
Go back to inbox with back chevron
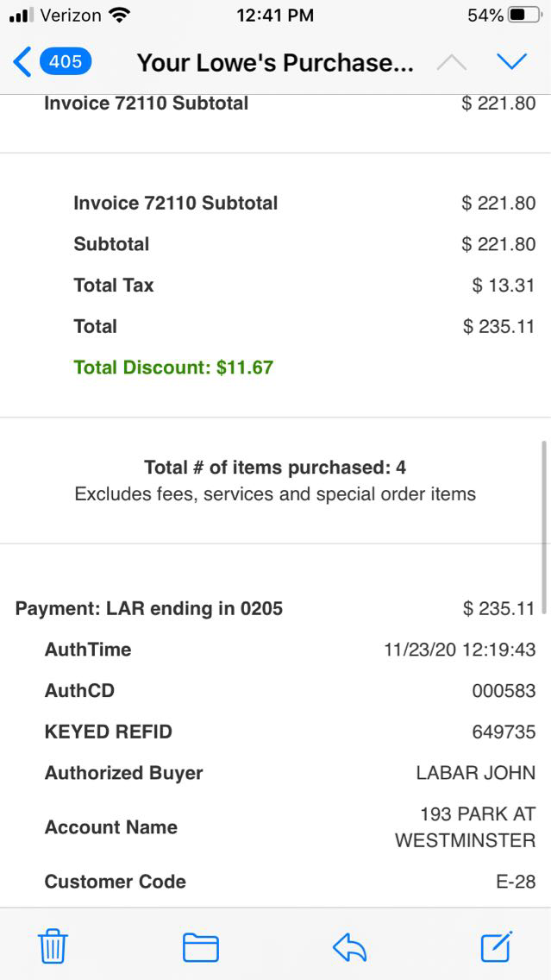click(x=22, y=62)
